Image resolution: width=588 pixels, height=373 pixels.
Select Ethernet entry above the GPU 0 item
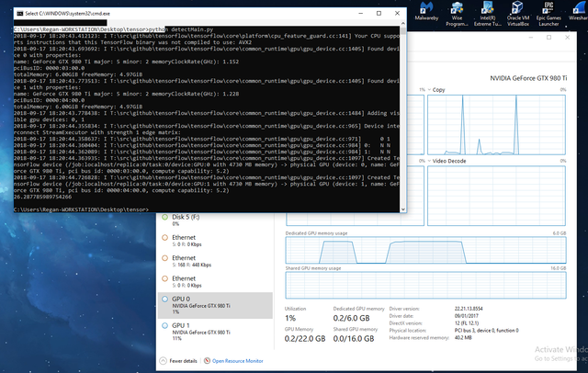(215, 281)
